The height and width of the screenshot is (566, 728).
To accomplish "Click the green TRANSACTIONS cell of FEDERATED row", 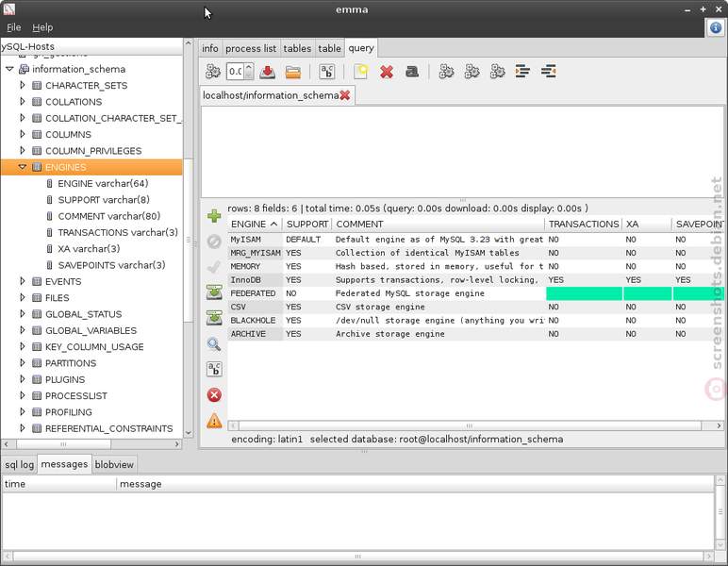I will pyautogui.click(x=584, y=293).
